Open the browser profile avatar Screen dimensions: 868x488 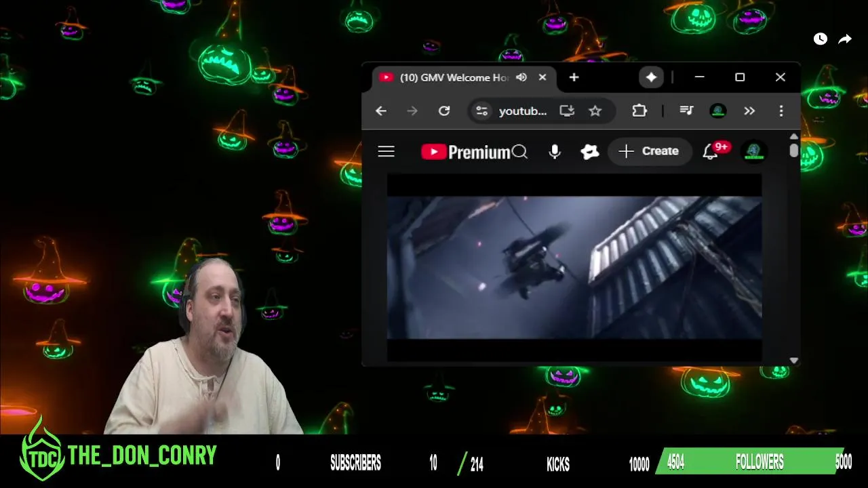718,110
